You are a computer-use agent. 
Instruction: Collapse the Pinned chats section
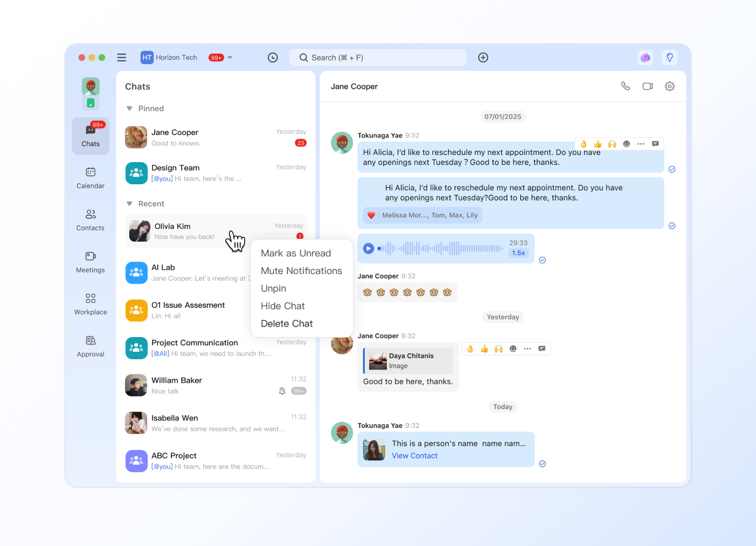[129, 109]
